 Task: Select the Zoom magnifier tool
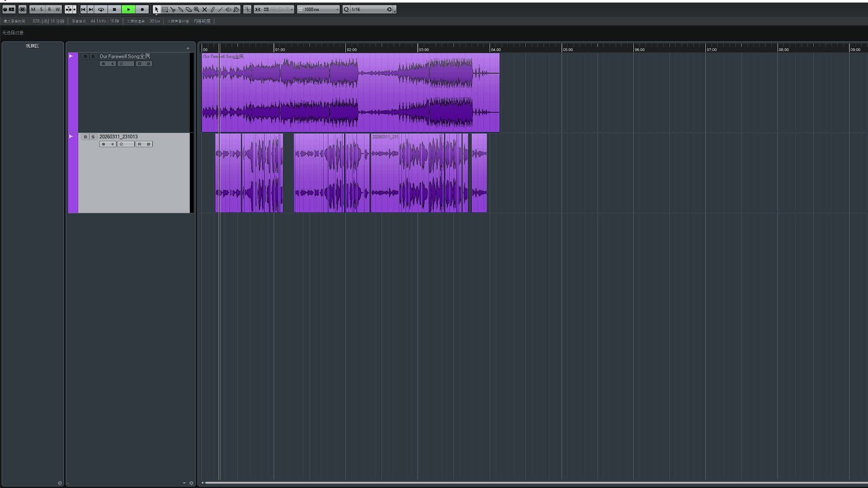197,9
